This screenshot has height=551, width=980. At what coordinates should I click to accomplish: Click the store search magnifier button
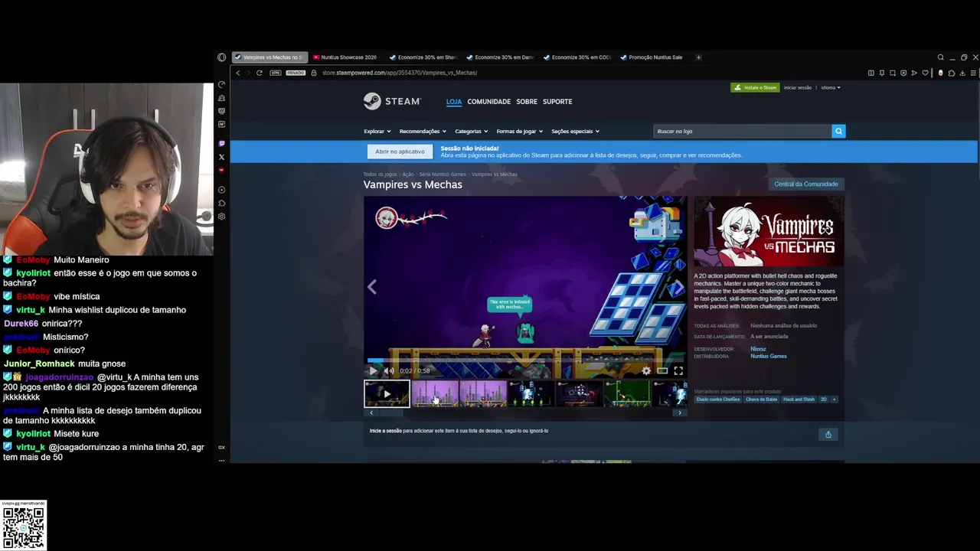click(838, 131)
